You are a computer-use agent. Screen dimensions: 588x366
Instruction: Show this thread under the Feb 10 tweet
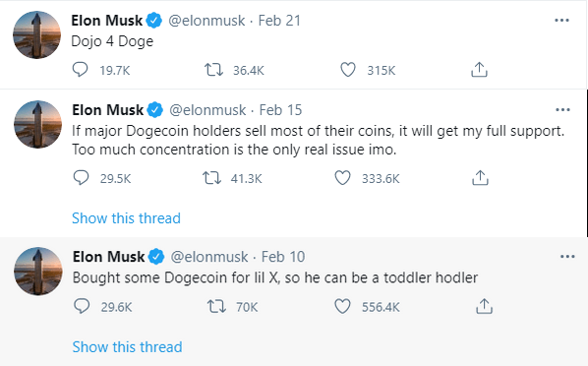[127, 347]
